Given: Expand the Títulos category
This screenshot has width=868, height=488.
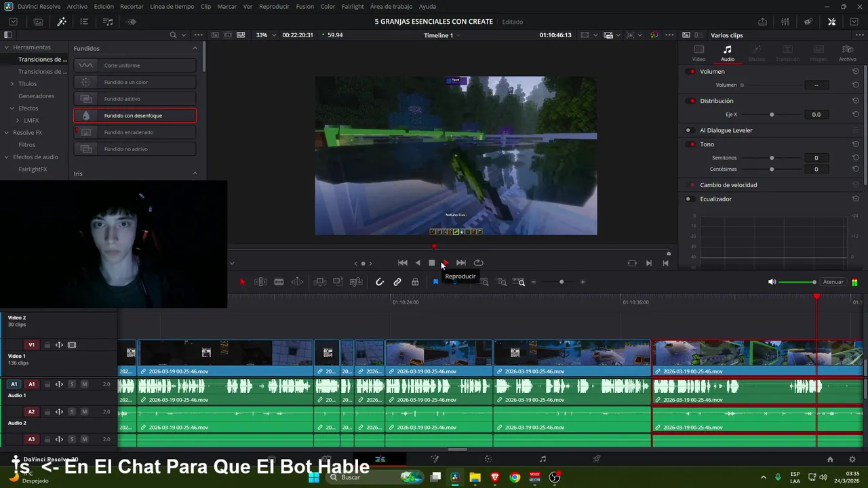Looking at the screenshot, I should pos(12,84).
